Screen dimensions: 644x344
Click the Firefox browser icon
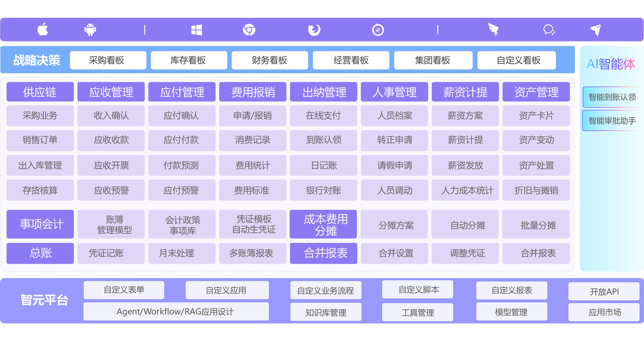[x=314, y=30]
